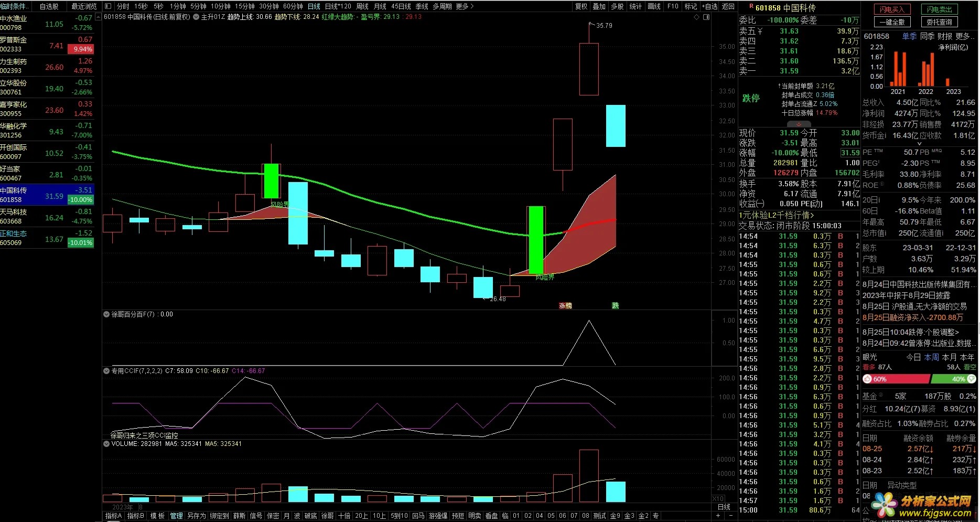The width and height of the screenshot is (980, 522).
Task: Click the 另存为 bottom button
Action: pos(197,516)
